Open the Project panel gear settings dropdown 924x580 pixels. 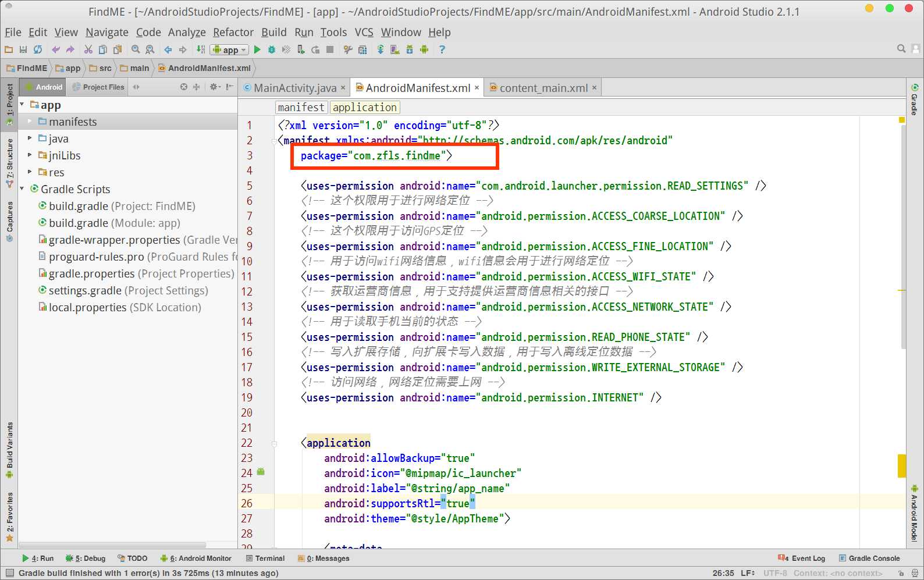point(214,87)
